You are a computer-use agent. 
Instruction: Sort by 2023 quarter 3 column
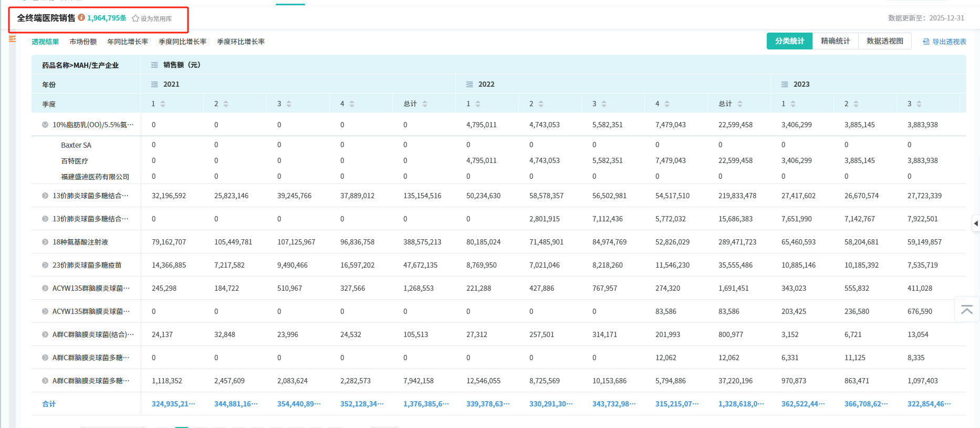[919, 104]
